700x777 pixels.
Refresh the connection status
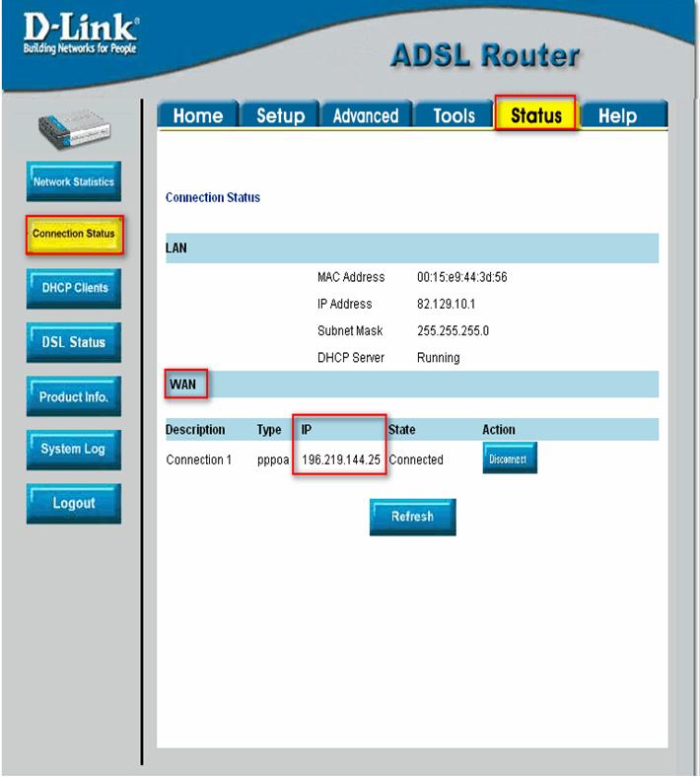413,517
